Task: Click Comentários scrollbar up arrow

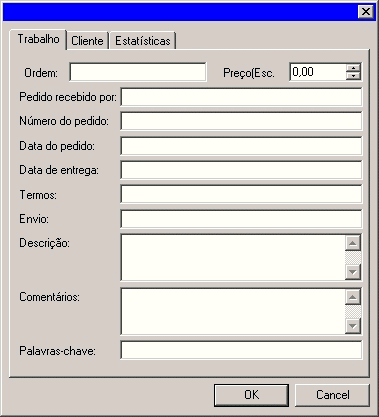Action: [353, 297]
